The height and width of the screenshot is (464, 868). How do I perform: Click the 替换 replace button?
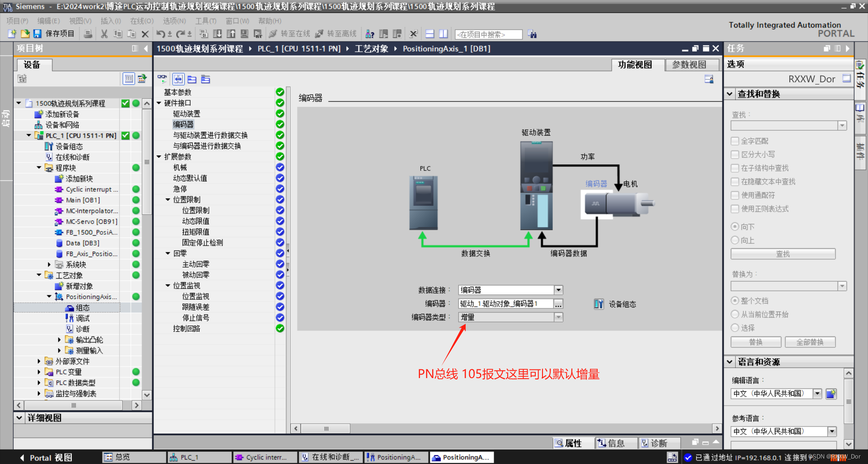[756, 342]
